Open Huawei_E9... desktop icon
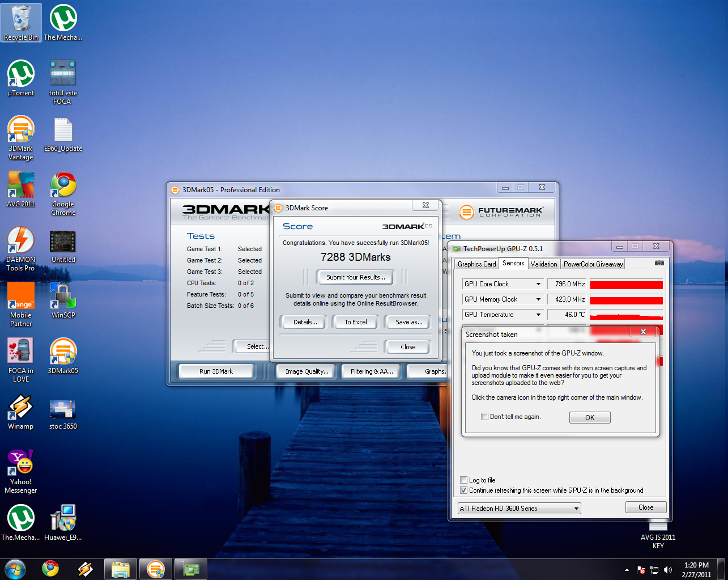Screen dimensions: 728x580 tap(63, 523)
